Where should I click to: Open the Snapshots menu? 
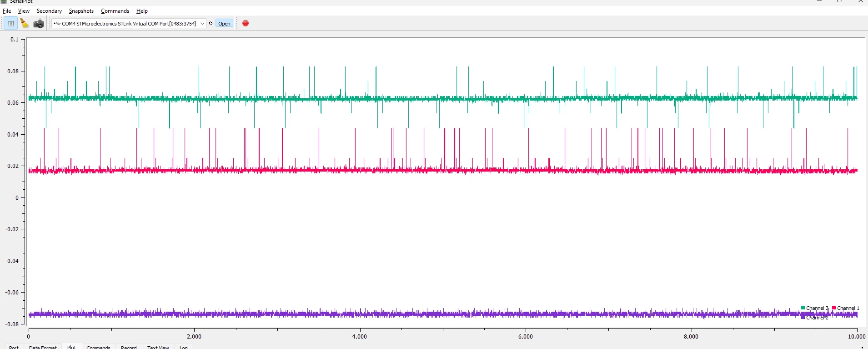pos(81,11)
